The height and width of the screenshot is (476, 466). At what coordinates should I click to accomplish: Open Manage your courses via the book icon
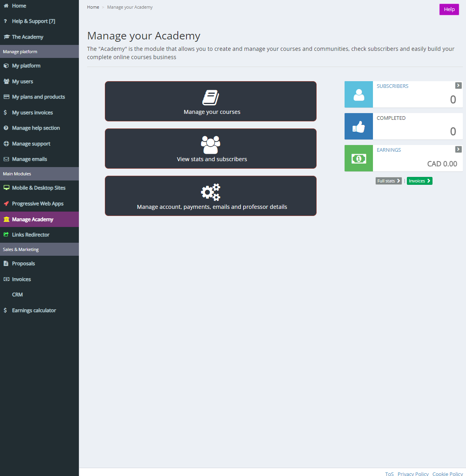(x=211, y=97)
